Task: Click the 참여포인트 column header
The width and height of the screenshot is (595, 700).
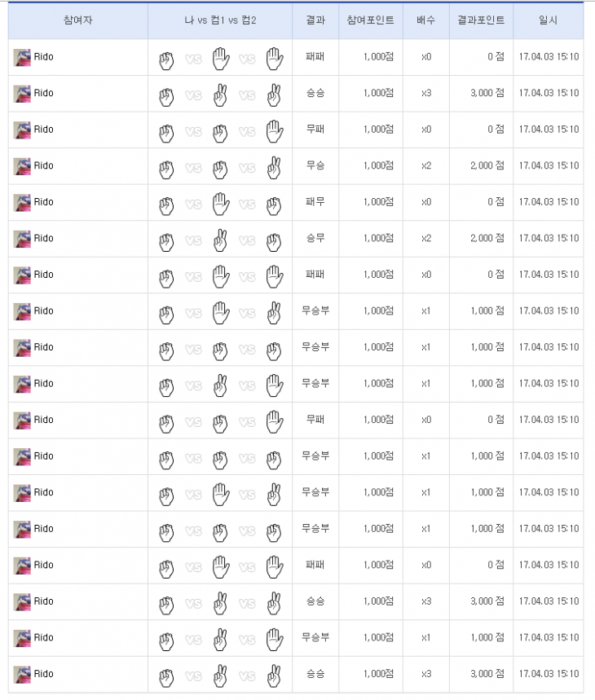Action: pyautogui.click(x=370, y=20)
